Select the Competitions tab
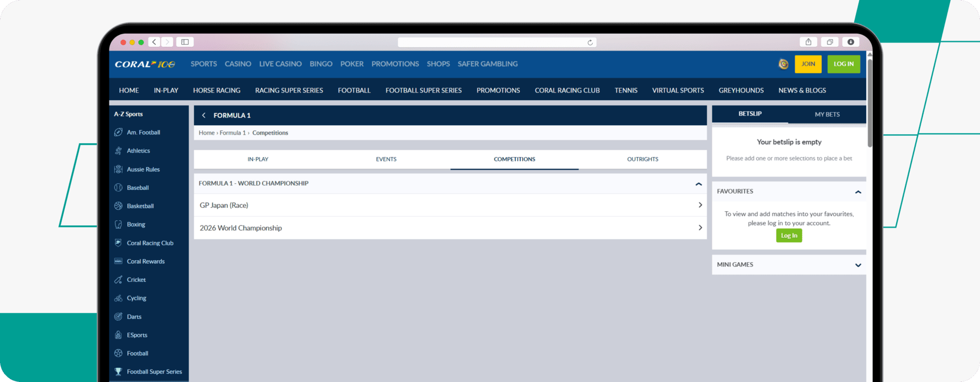Screen dimensions: 980x382 tap(514, 159)
